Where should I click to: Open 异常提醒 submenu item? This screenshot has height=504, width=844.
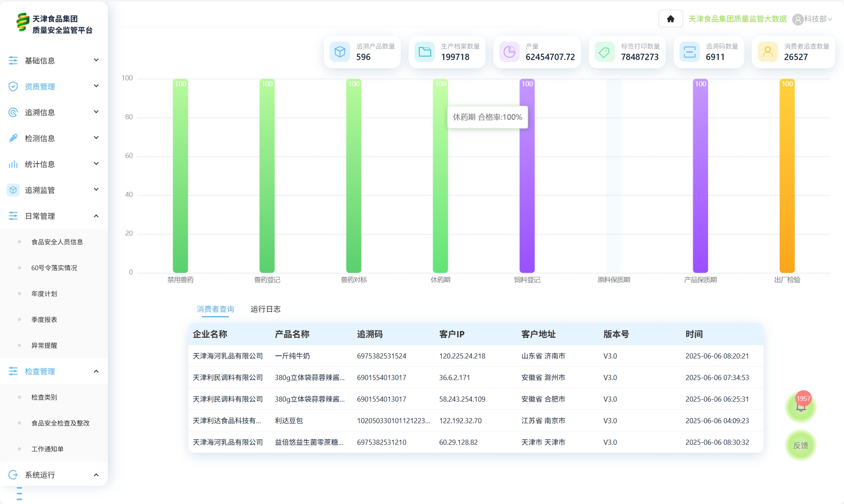[x=44, y=345]
